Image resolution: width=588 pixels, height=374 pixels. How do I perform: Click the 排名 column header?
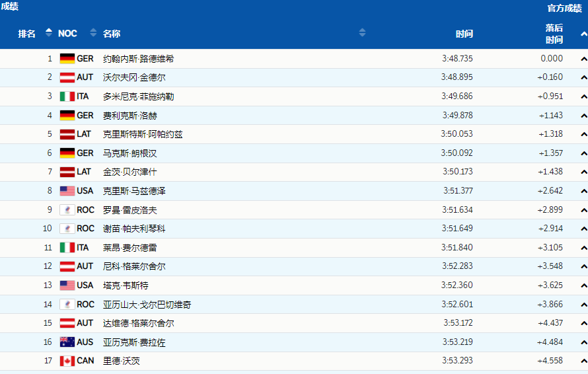[26, 34]
